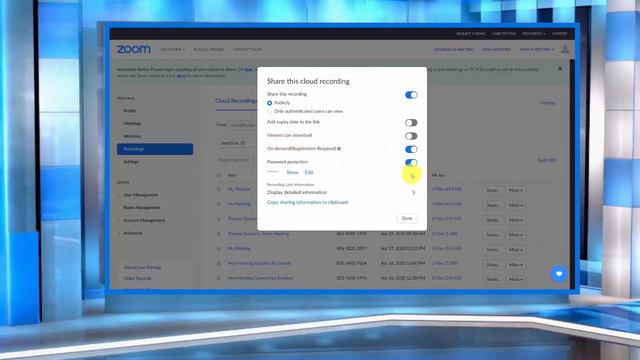Open the Trash link above the table

(x=546, y=160)
